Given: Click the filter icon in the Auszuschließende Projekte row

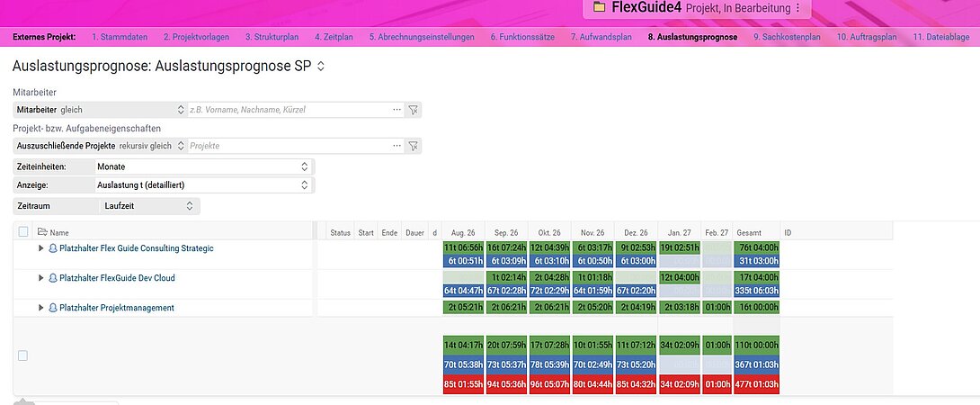Looking at the screenshot, I should point(413,146).
